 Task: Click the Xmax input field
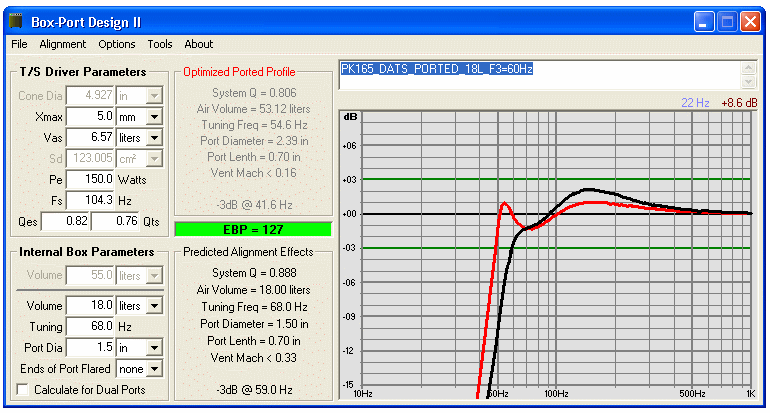click(x=90, y=117)
